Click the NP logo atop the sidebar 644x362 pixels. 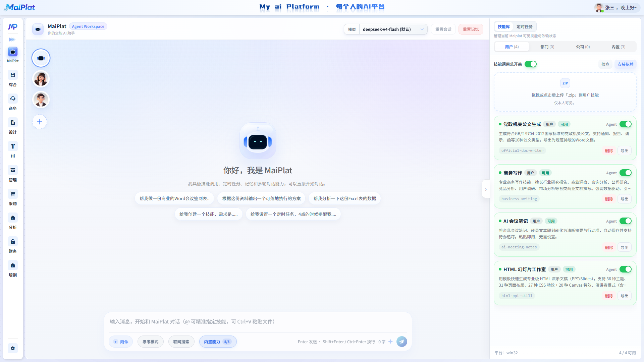pos(13,26)
